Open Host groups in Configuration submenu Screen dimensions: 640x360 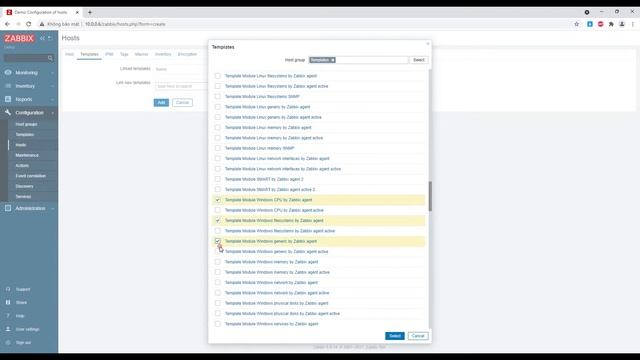click(27, 124)
